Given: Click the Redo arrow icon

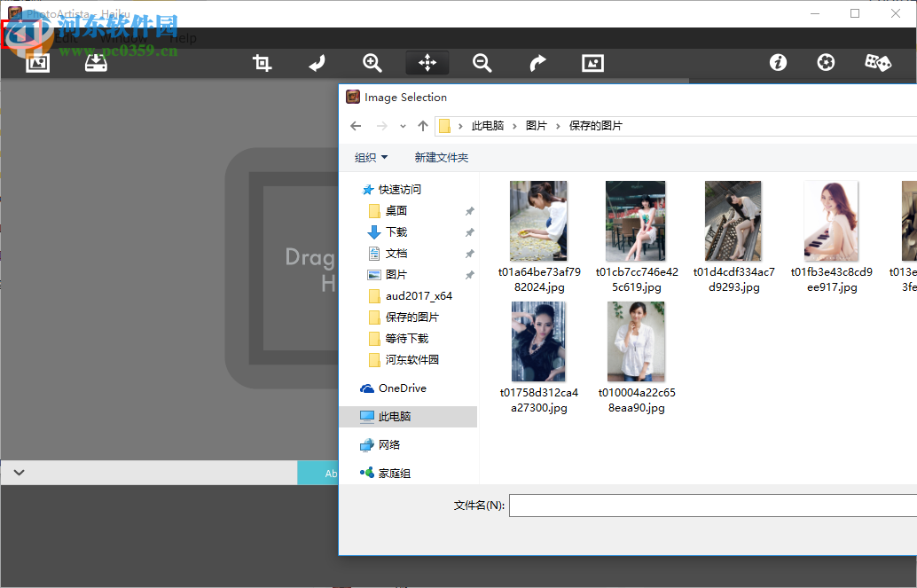Looking at the screenshot, I should point(537,63).
